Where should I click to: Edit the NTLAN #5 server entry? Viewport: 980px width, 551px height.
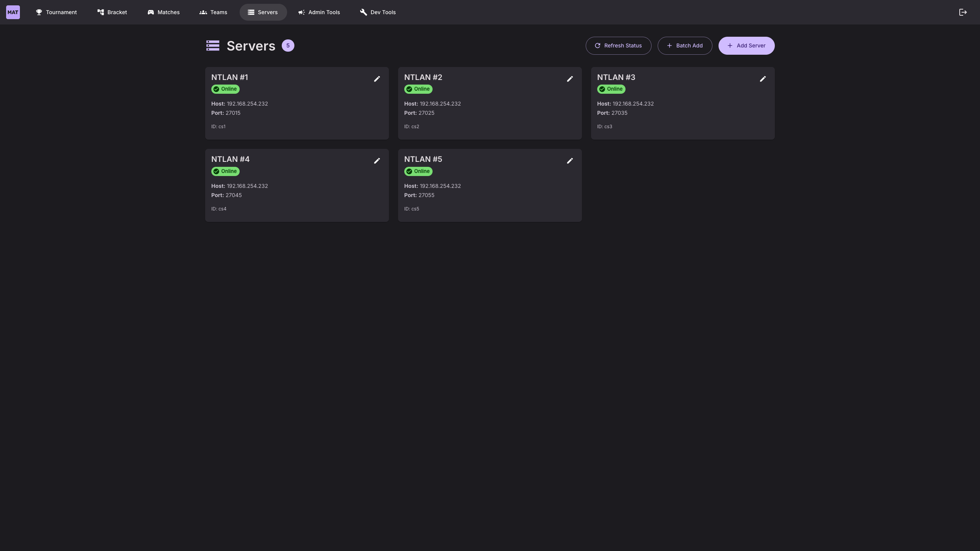570,161
